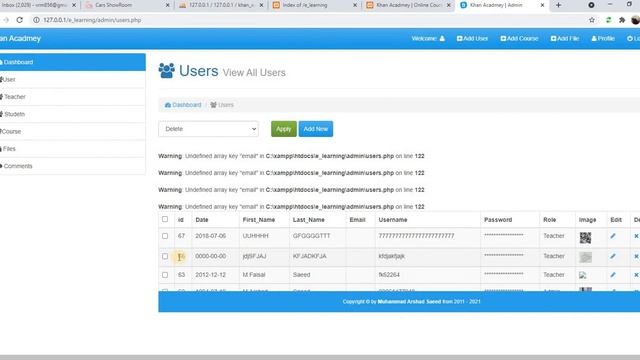
Task: Open a new browser tab
Action: click(558, 5)
